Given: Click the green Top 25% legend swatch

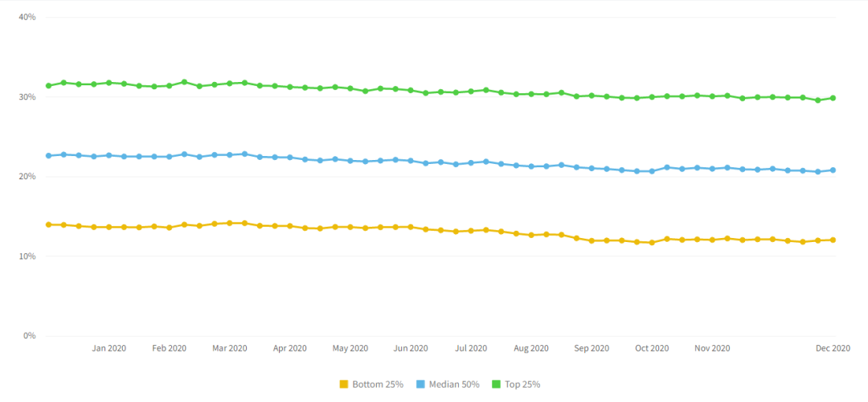Looking at the screenshot, I should (x=496, y=384).
